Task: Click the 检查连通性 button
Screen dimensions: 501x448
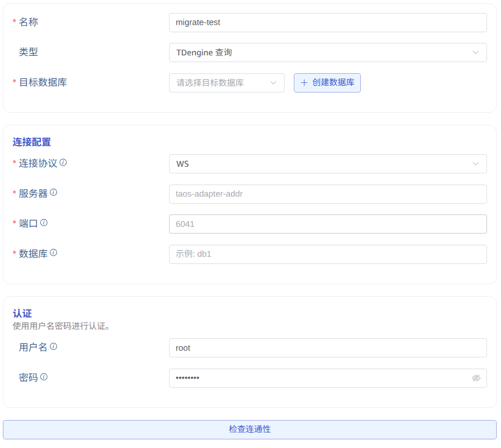Action: coord(249,429)
